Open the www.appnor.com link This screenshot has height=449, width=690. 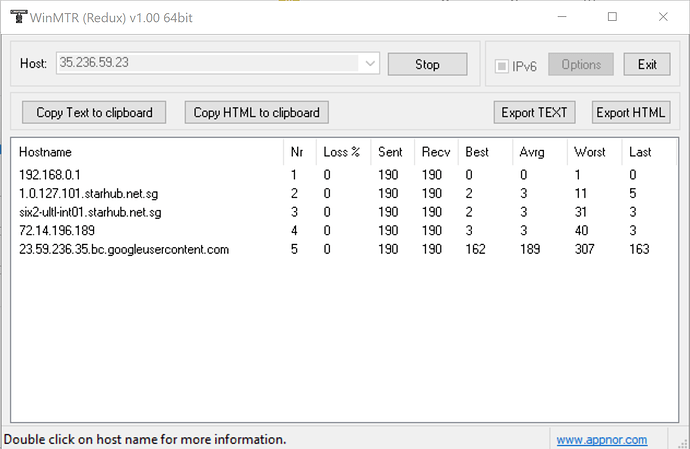click(x=601, y=440)
